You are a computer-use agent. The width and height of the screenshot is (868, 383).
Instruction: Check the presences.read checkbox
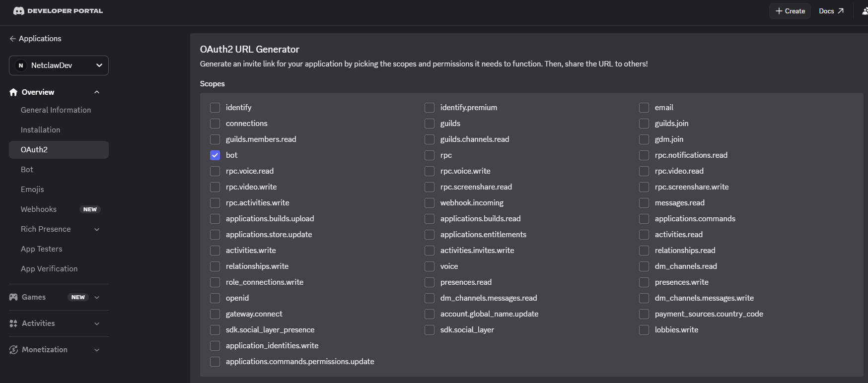(x=430, y=282)
